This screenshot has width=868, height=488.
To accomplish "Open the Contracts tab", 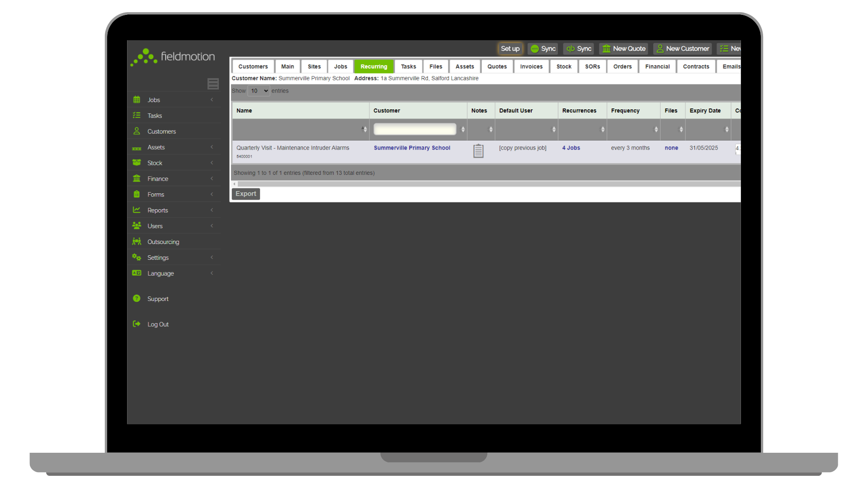I will click(695, 66).
